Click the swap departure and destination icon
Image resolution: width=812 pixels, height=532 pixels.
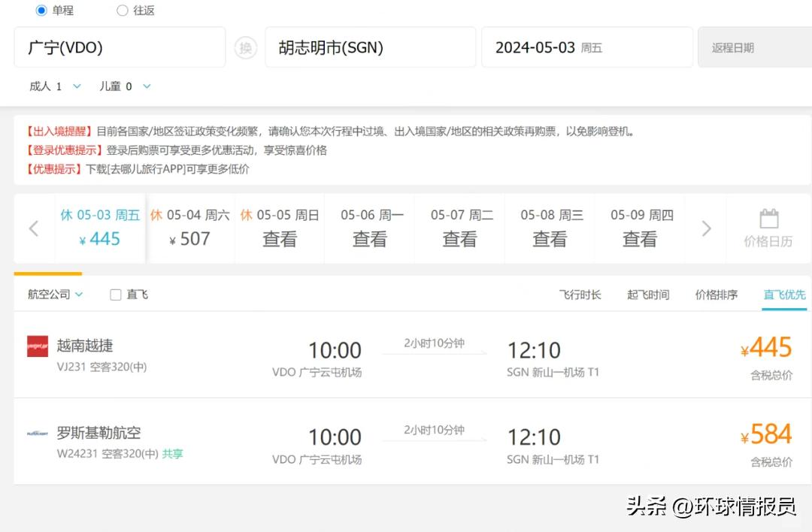click(x=245, y=47)
